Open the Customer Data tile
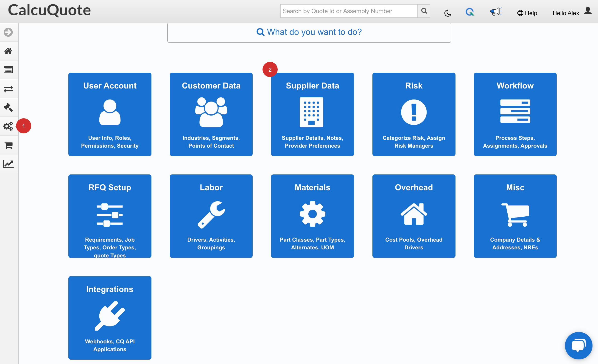Image resolution: width=598 pixels, height=364 pixels. pyautogui.click(x=211, y=114)
